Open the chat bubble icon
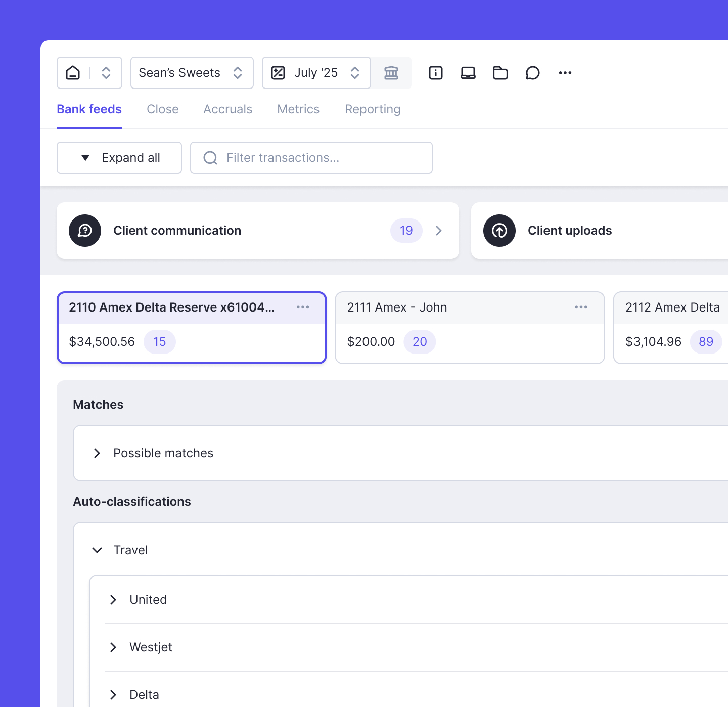 pyautogui.click(x=532, y=73)
